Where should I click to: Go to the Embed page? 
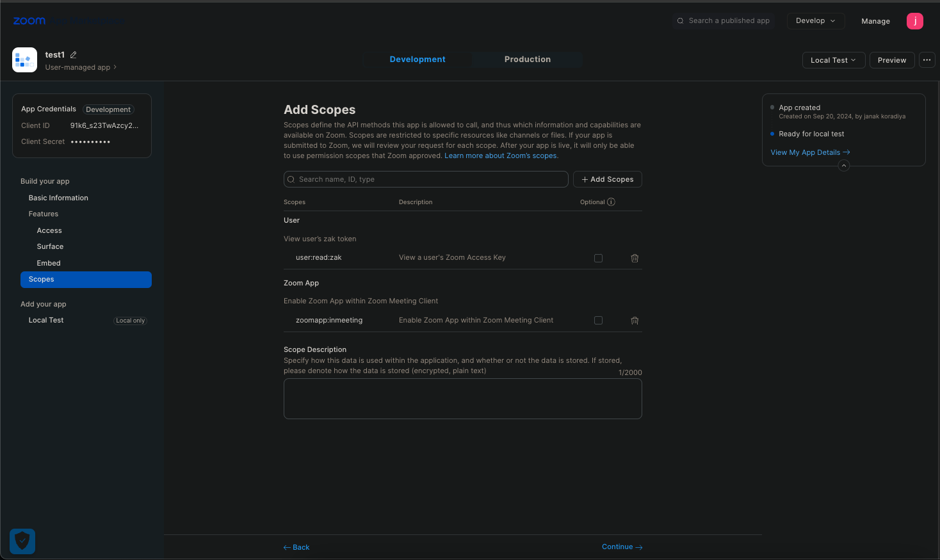point(49,264)
